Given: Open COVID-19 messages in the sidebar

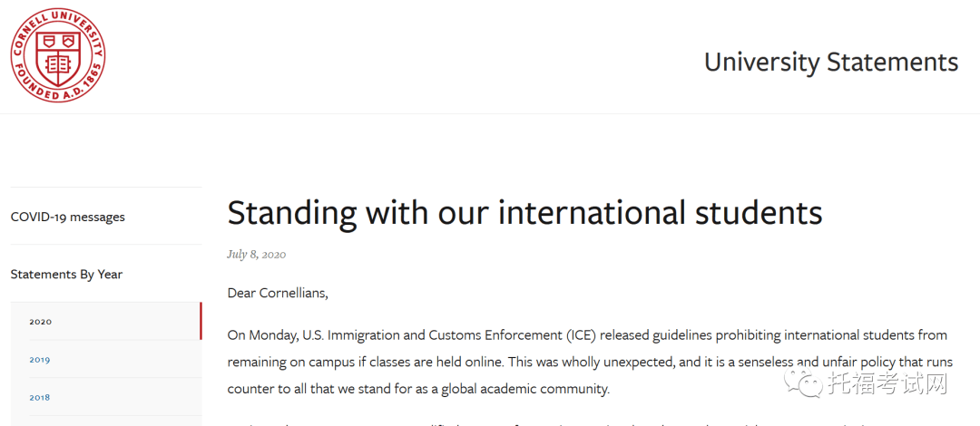Looking at the screenshot, I should point(67,217).
